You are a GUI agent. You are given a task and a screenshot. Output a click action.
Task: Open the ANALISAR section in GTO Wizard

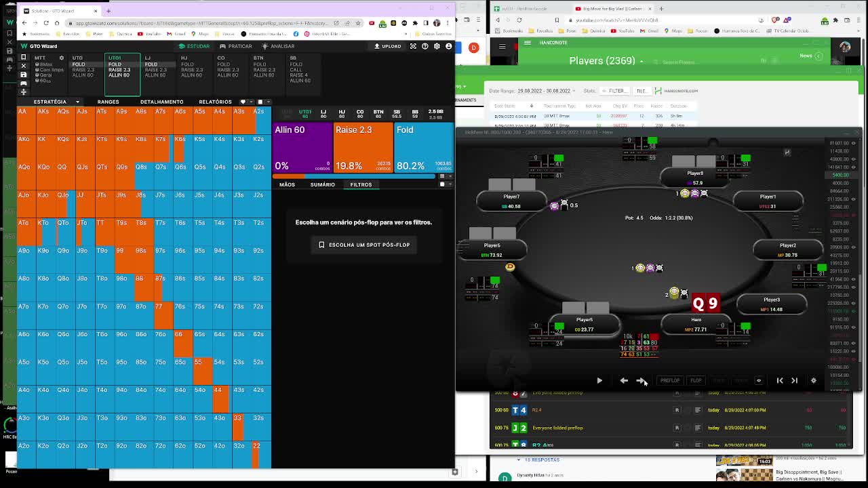(278, 46)
